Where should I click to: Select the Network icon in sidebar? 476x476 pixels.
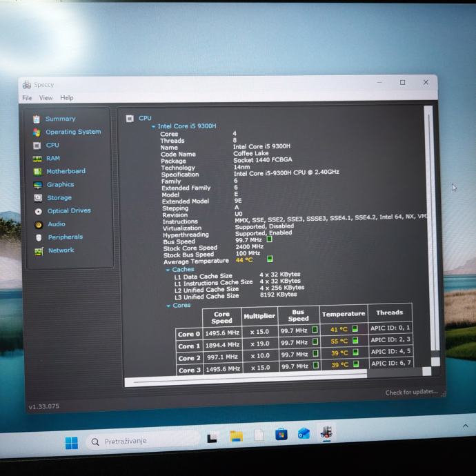point(39,251)
